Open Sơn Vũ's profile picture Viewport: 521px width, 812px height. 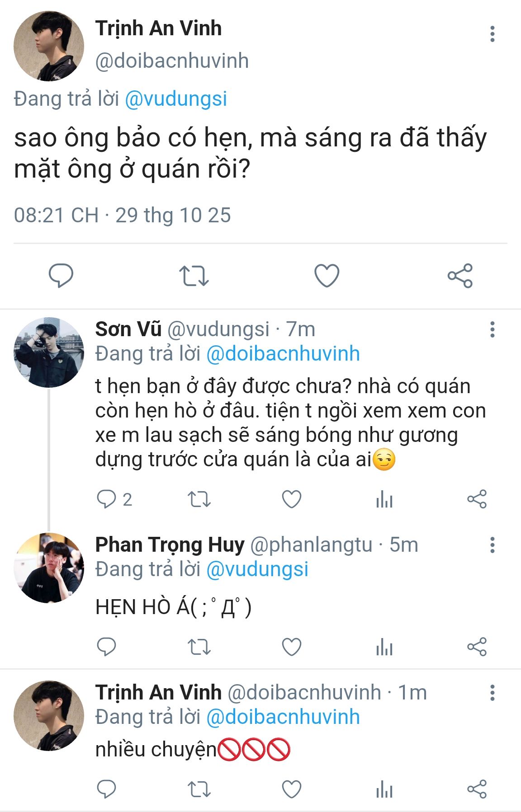click(x=49, y=352)
